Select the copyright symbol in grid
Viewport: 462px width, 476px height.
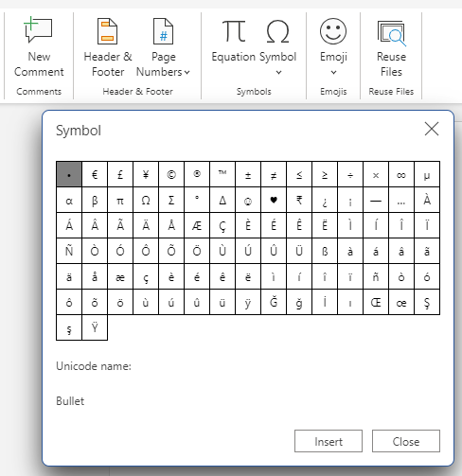click(171, 174)
